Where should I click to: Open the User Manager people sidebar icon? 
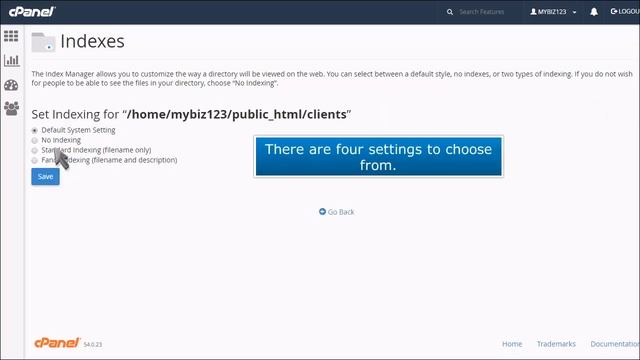pyautogui.click(x=11, y=108)
